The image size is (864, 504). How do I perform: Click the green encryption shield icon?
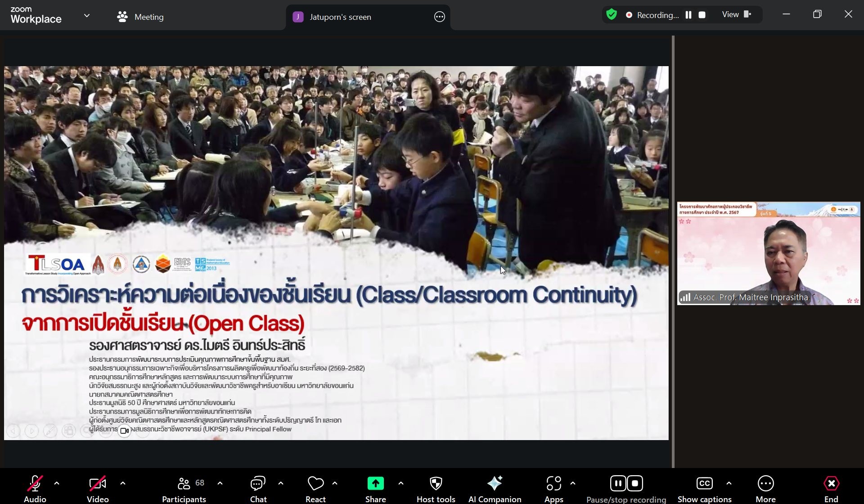tap(611, 15)
